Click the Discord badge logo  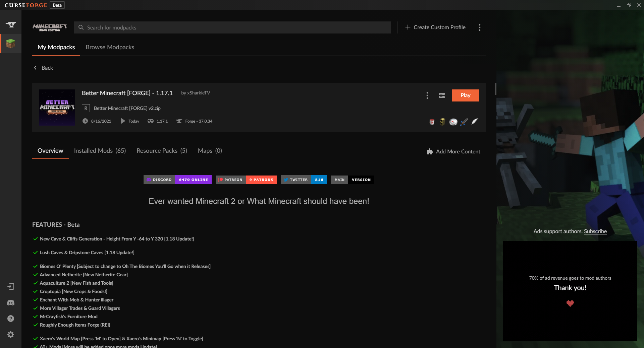149,180
